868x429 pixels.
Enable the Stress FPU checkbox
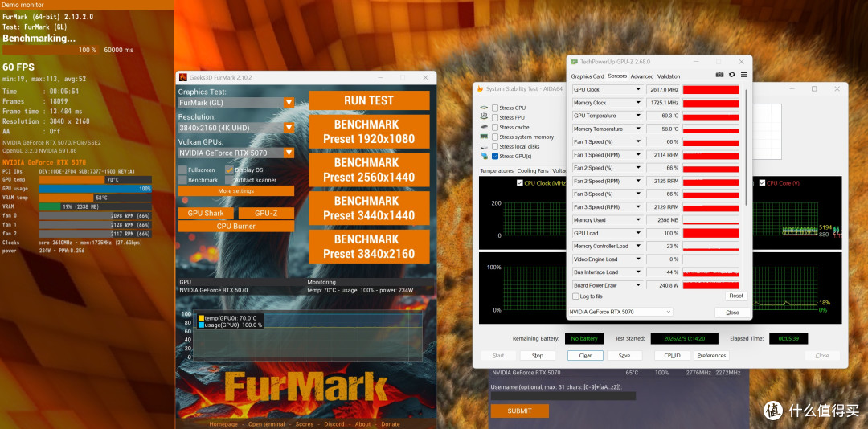[x=495, y=117]
